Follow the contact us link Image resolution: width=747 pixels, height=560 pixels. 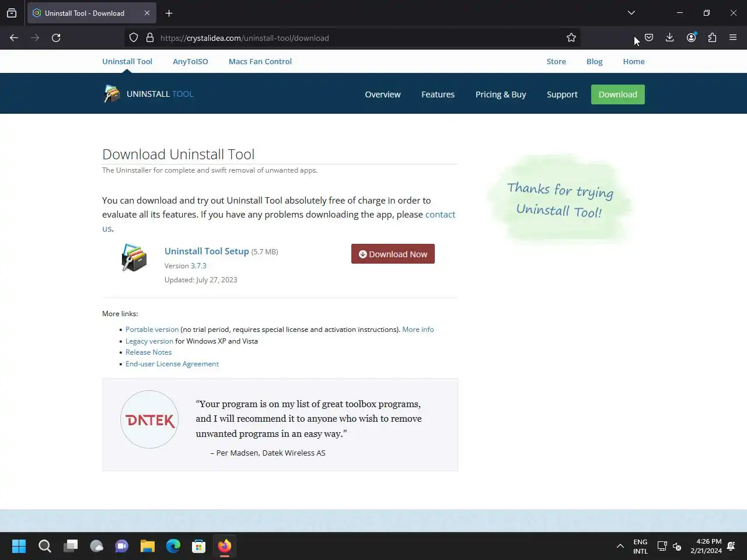[x=441, y=215]
